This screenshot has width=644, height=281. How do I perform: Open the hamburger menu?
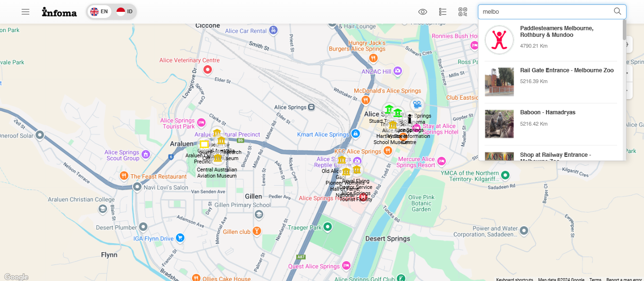[x=25, y=12]
